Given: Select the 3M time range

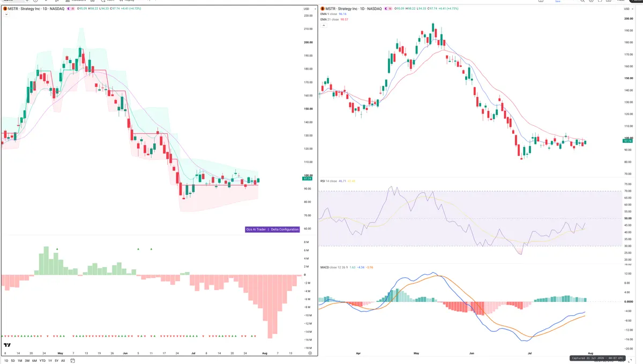Looking at the screenshot, I should 27,361.
